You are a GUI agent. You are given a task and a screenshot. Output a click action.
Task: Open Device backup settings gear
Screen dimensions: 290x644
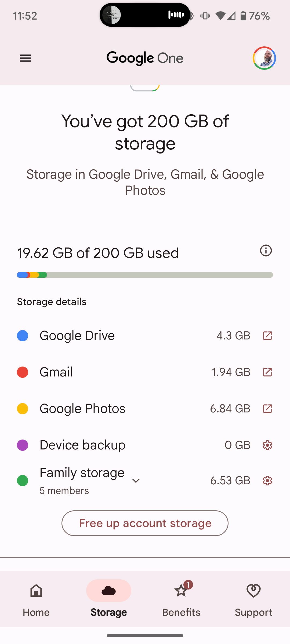pos(267,445)
